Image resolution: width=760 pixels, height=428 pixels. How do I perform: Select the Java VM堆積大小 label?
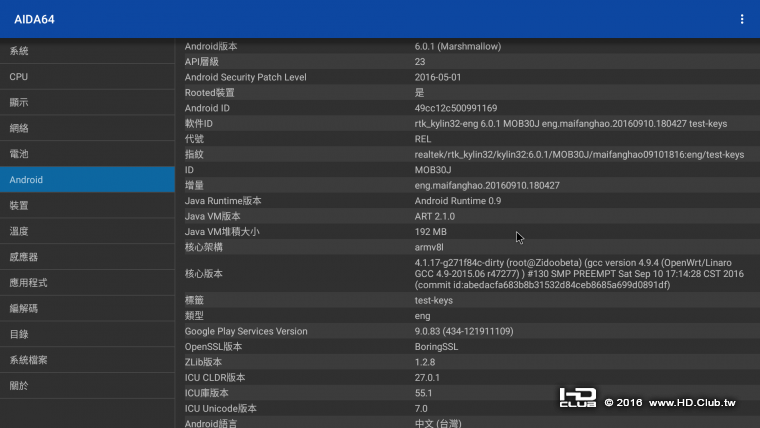(x=222, y=232)
